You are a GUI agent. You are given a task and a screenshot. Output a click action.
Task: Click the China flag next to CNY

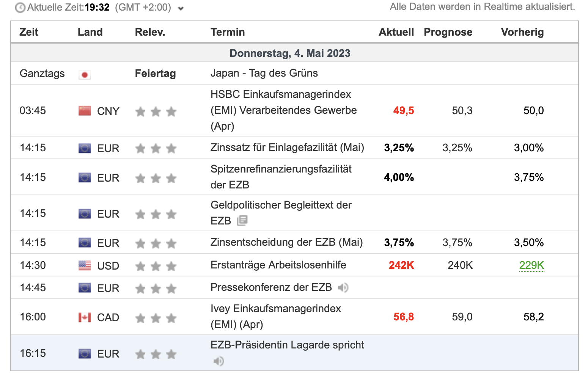pyautogui.click(x=84, y=110)
